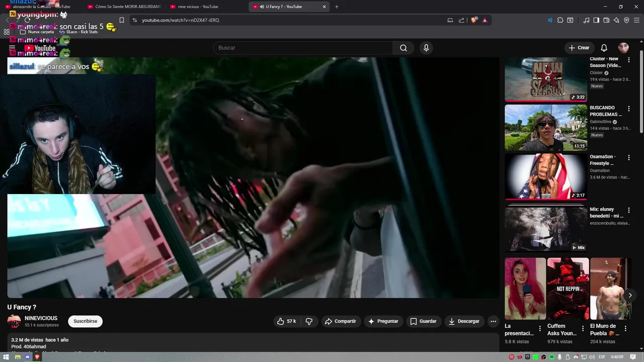This screenshot has height=362, width=644.
Task: Dislike the video with thumbs down
Action: point(309,321)
